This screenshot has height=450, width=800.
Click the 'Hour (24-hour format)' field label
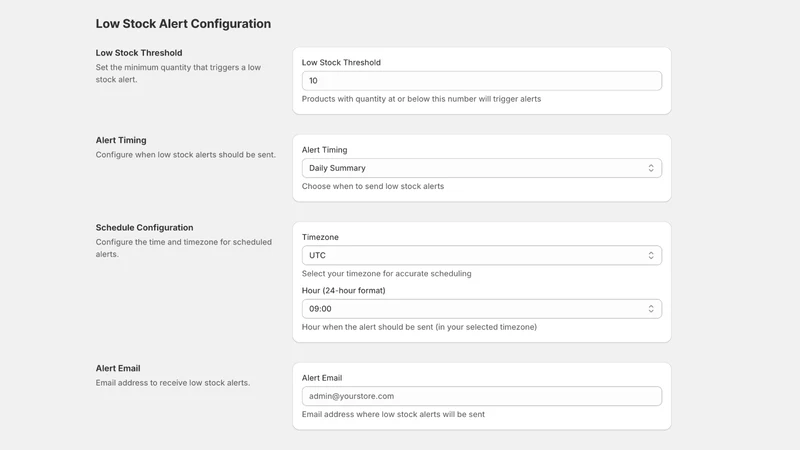click(343, 290)
